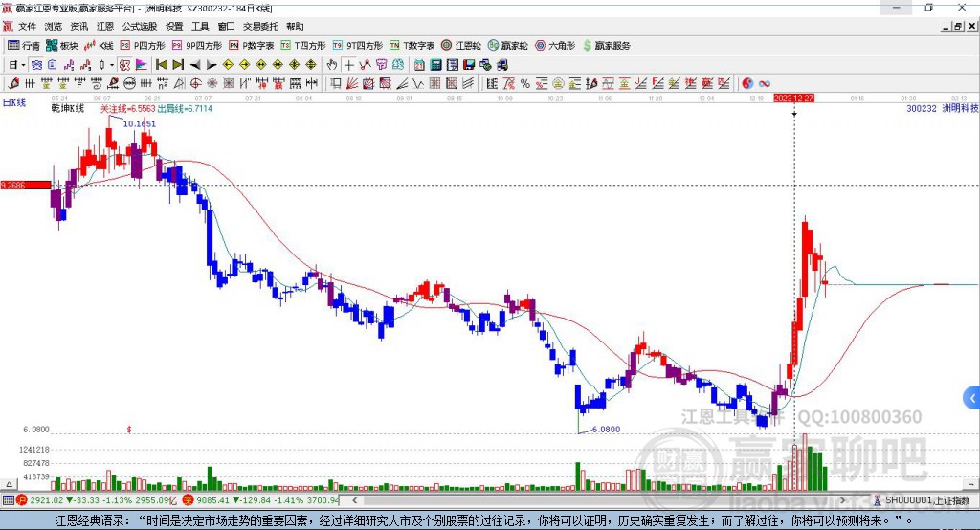Select the percent % tool

coord(525,83)
